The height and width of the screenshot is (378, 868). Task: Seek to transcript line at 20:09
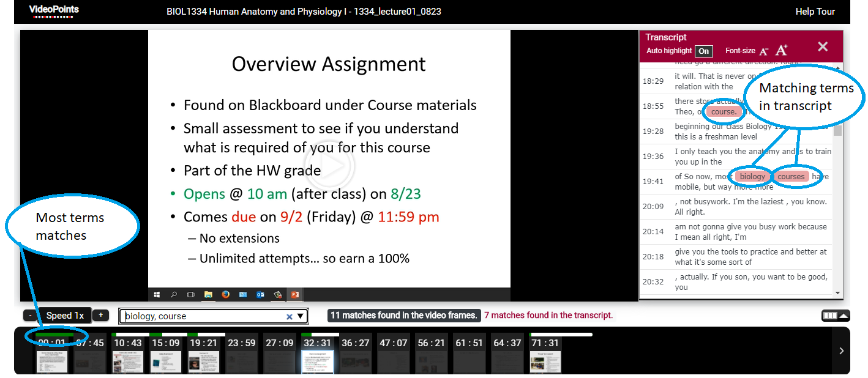[736, 207]
